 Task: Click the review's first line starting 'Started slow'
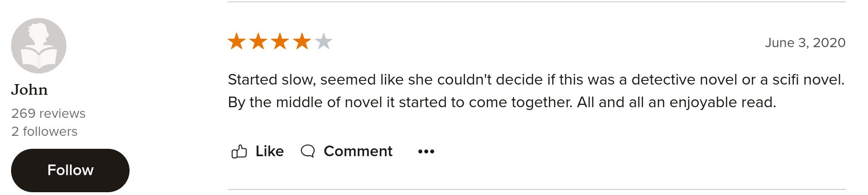536,79
